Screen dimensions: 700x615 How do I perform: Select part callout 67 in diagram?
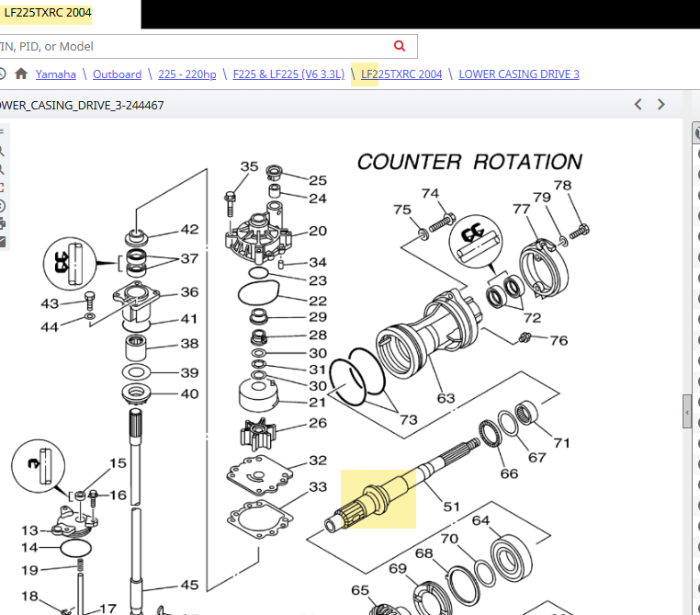537,458
